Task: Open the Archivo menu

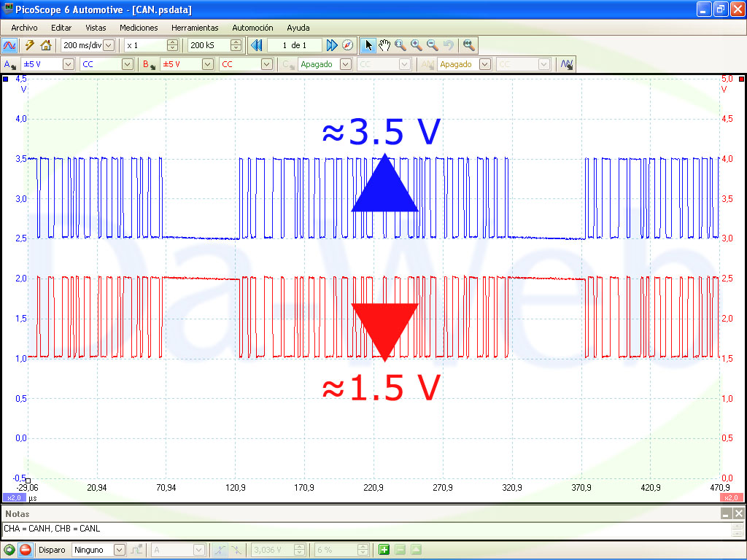Action: click(24, 28)
